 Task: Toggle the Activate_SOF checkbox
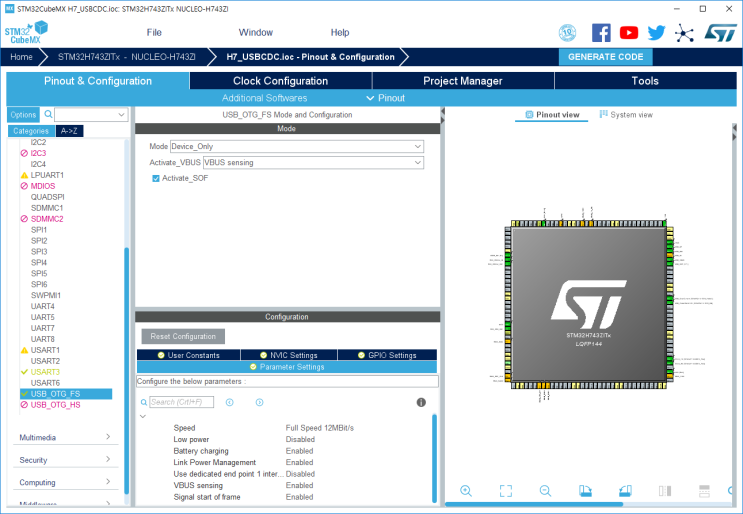[x=155, y=178]
